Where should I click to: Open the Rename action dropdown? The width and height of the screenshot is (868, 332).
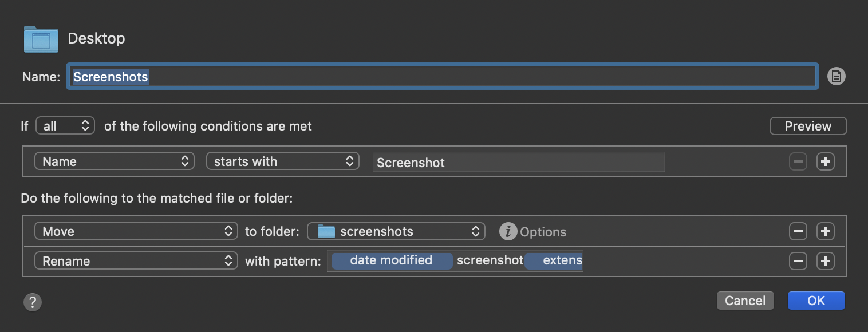136,261
